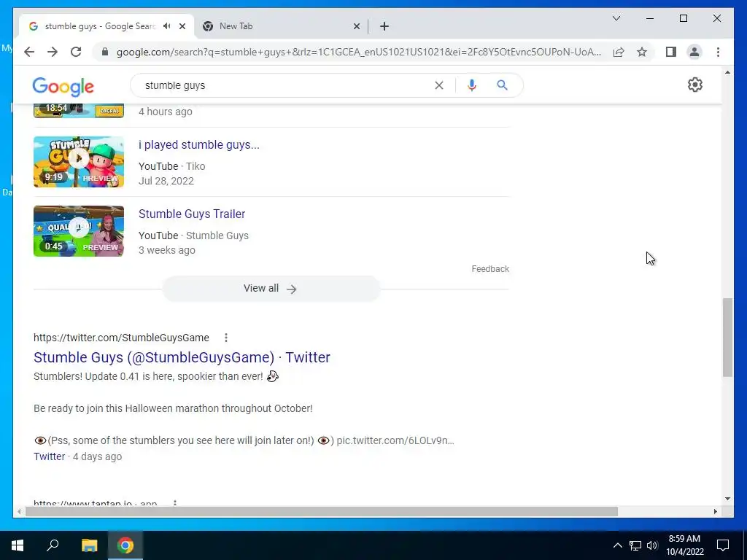Image resolution: width=747 pixels, height=560 pixels.
Task: Click the https://twitter.com/StumbleGuysGame URL text
Action: point(121,338)
